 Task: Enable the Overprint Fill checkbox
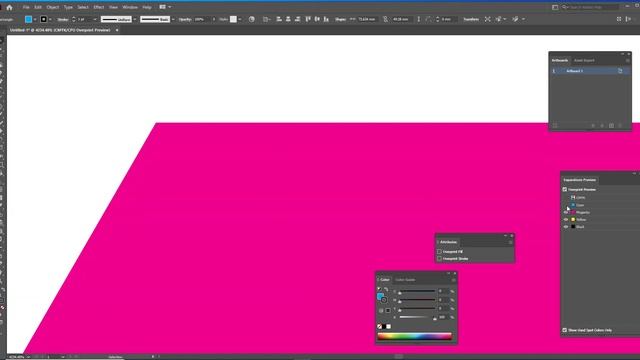[439, 252]
